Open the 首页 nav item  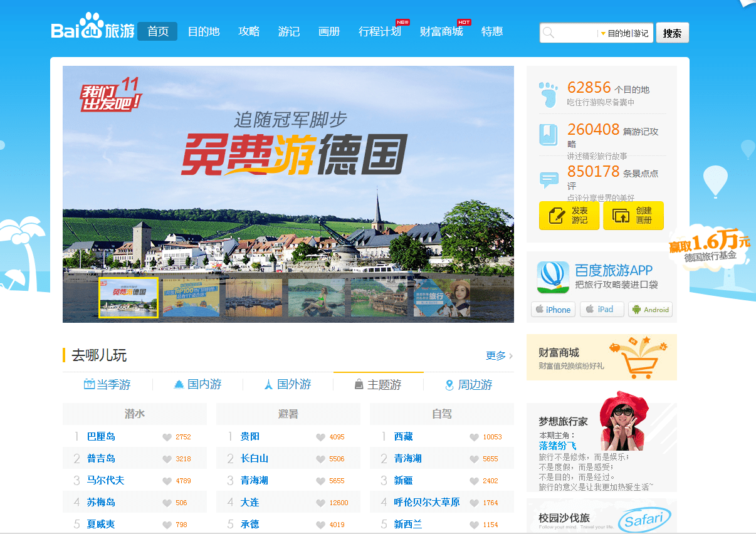click(x=158, y=31)
